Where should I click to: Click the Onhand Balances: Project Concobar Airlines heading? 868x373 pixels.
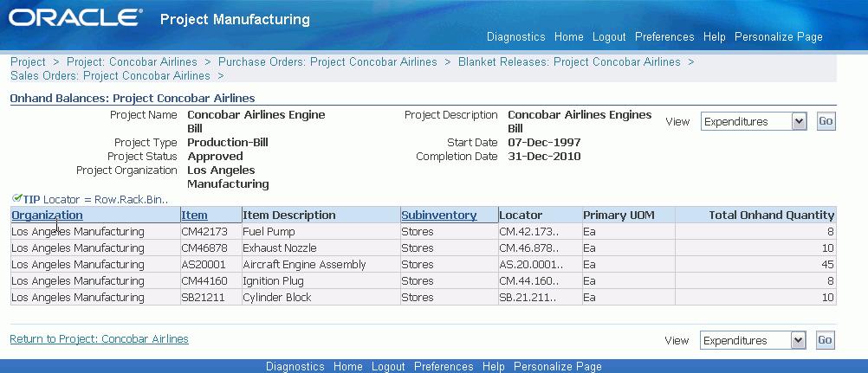pos(133,99)
